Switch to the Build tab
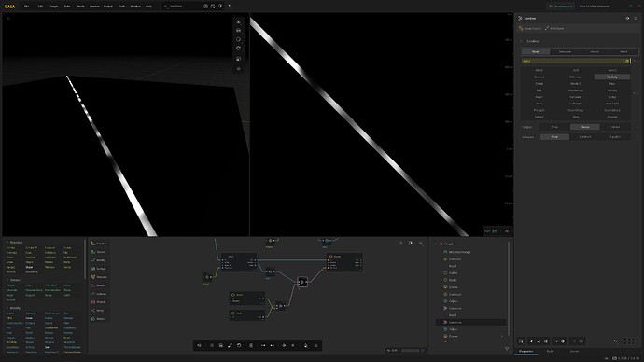Screen dimensions: 644x362 pyautogui.click(x=550, y=352)
